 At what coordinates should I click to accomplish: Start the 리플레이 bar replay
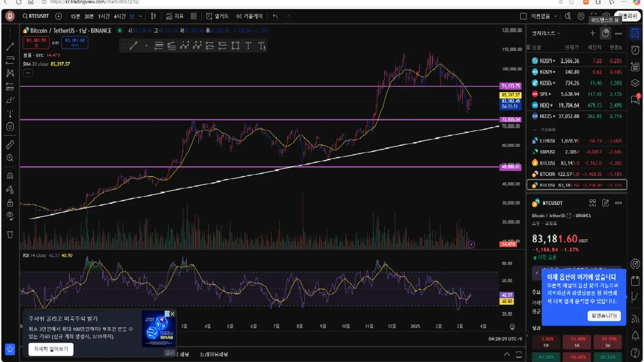250,16
